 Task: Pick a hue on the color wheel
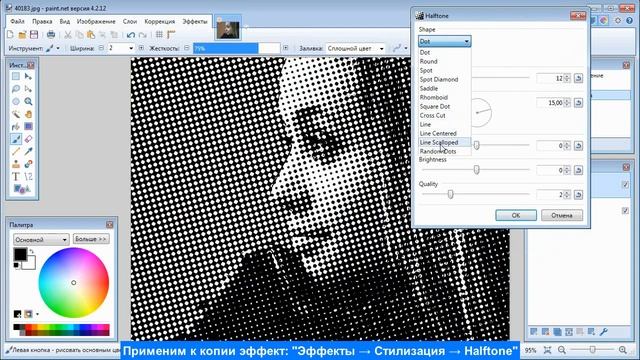tap(73, 282)
